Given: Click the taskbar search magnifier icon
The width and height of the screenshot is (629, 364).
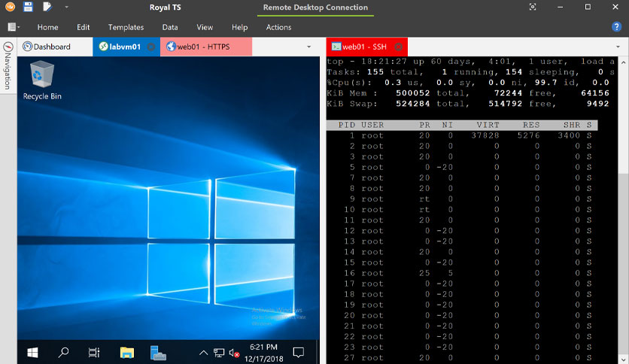Looking at the screenshot, I should point(63,353).
